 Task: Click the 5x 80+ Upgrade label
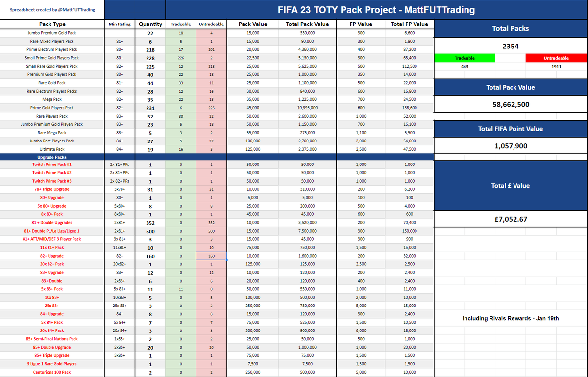pos(52,206)
